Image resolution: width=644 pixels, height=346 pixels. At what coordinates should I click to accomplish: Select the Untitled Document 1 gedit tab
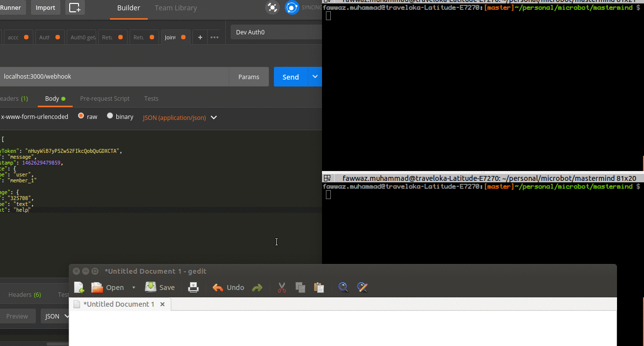click(119, 304)
